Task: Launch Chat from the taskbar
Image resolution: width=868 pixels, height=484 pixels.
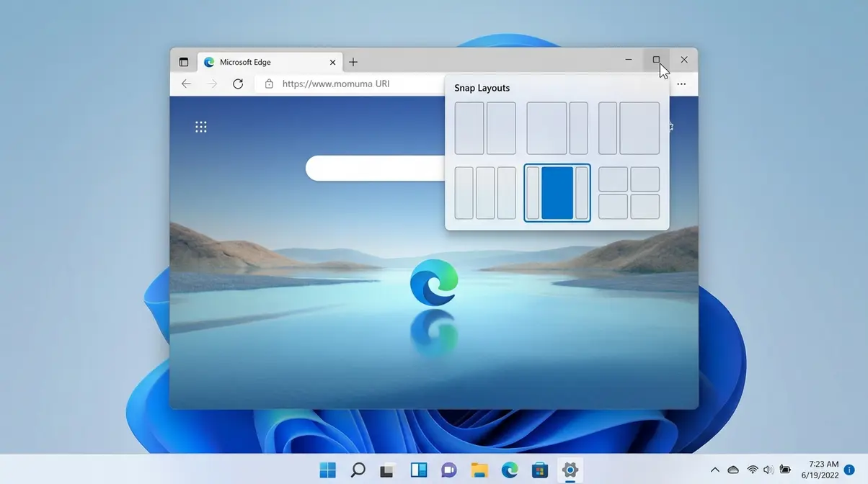Action: coord(449,470)
